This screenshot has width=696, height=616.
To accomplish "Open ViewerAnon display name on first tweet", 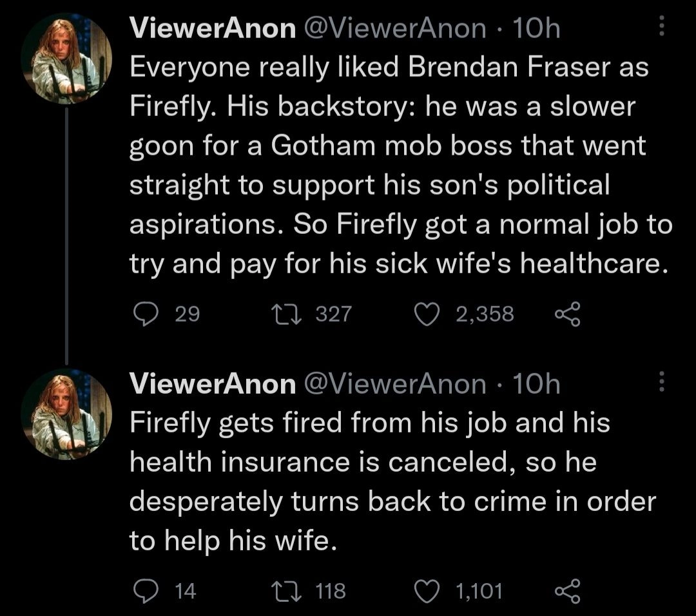I will click(212, 29).
